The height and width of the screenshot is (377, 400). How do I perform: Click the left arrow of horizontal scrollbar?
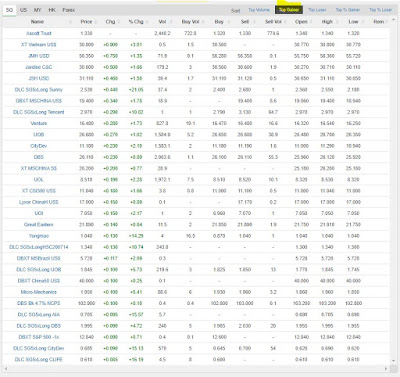(5, 369)
